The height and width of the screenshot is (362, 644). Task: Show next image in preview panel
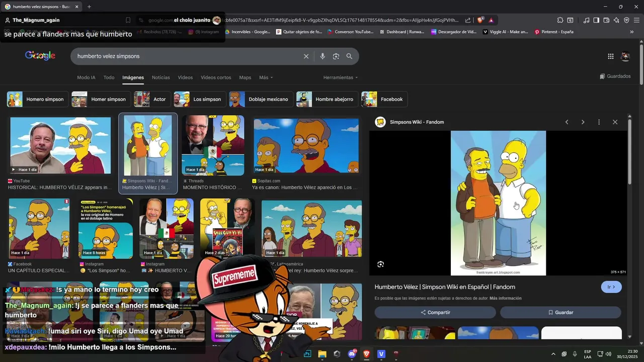583,122
